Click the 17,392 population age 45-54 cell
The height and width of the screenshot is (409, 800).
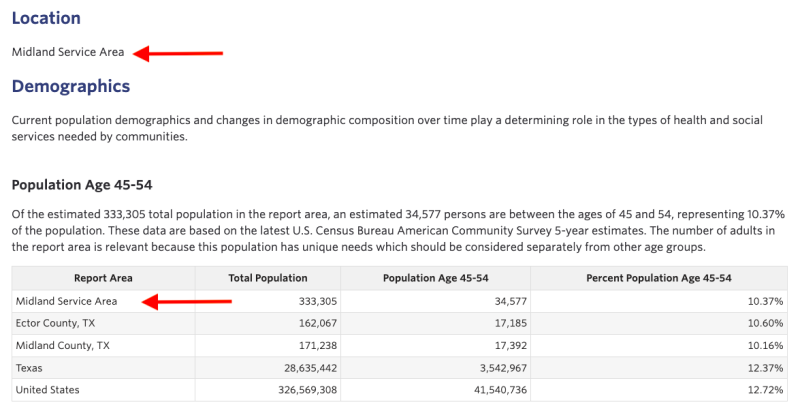(503, 345)
